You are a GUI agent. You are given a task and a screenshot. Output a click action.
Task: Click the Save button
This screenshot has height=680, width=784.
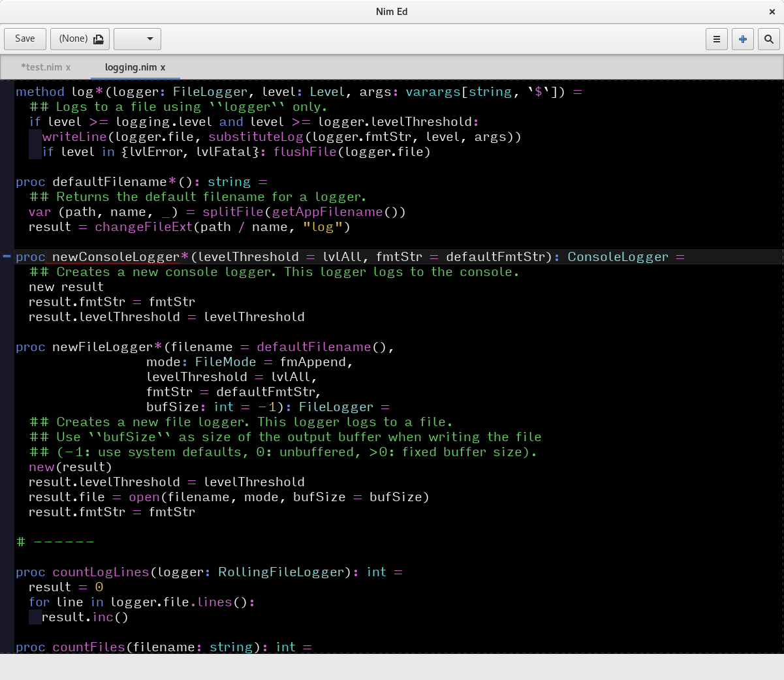[x=25, y=39]
